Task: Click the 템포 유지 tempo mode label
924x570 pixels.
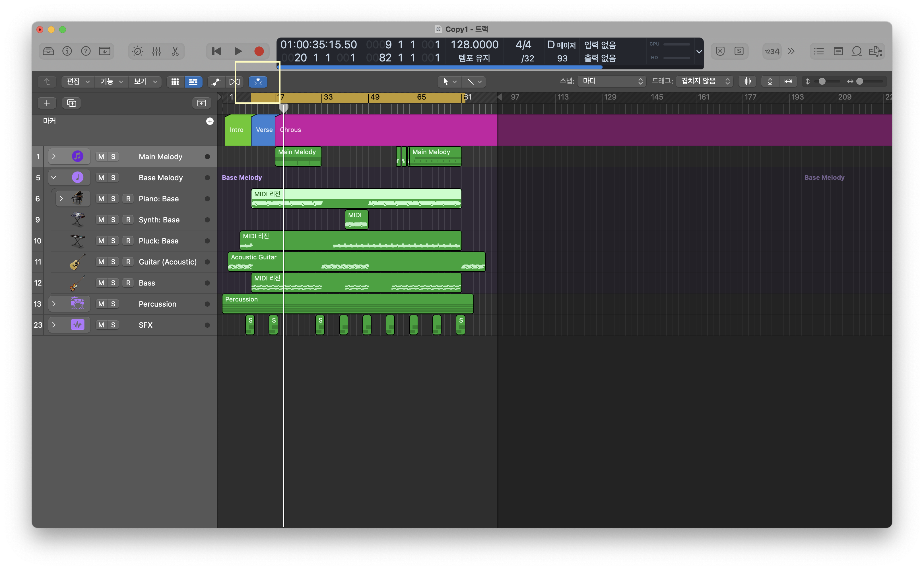Action: (x=474, y=58)
